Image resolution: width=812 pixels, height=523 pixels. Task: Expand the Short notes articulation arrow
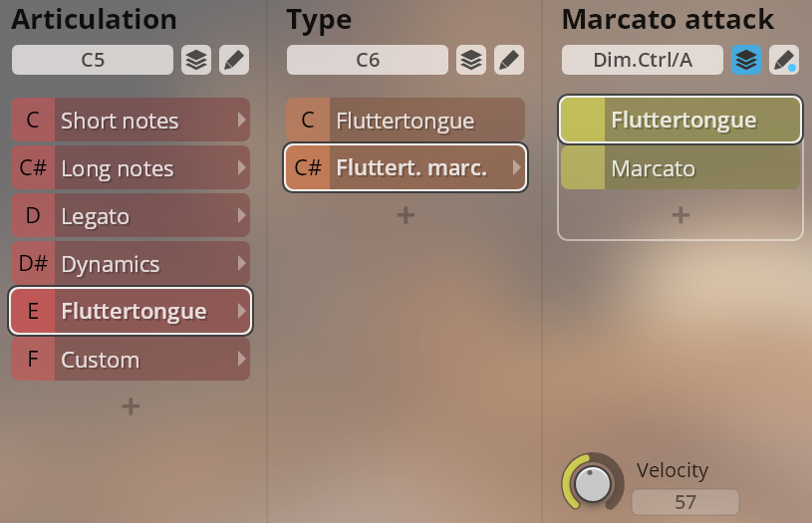pos(241,121)
